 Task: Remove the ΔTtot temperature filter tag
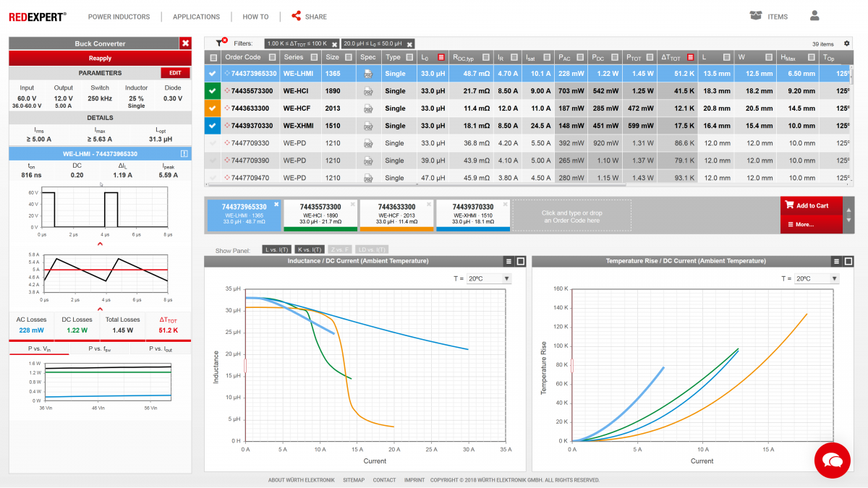334,44
